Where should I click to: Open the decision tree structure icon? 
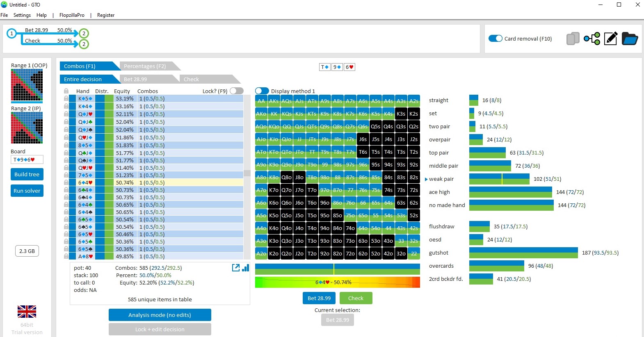coord(591,39)
